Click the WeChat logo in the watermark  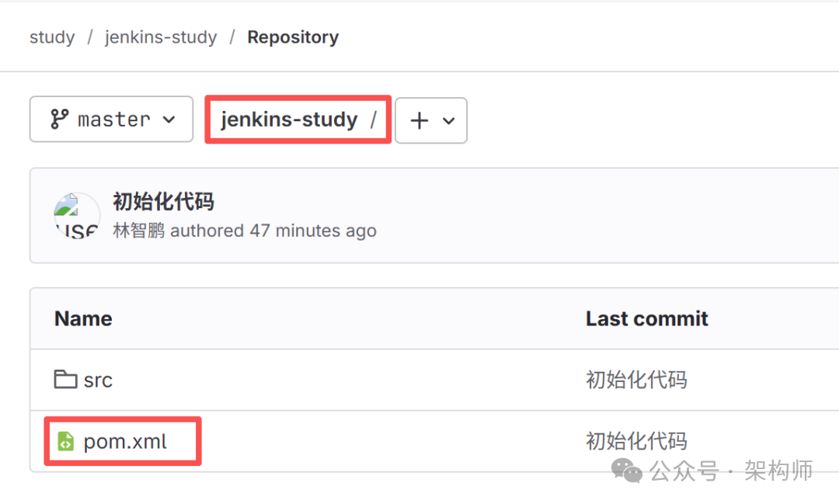pyautogui.click(x=627, y=470)
